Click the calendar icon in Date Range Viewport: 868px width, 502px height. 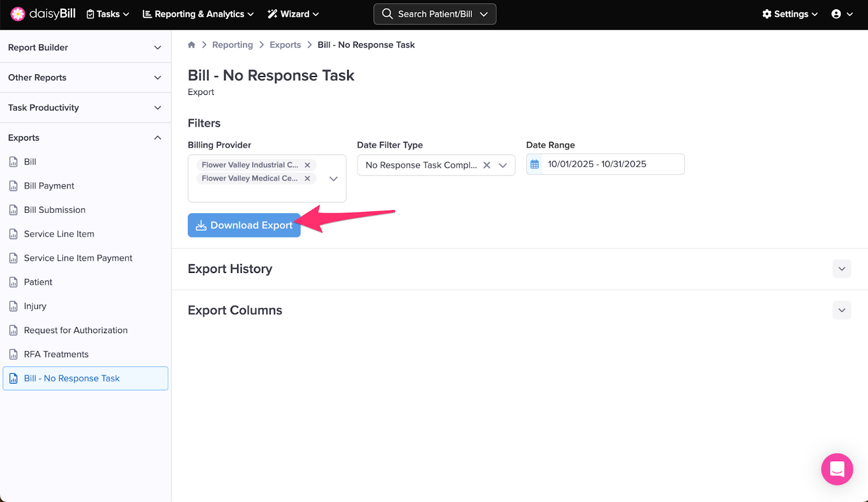(x=534, y=164)
